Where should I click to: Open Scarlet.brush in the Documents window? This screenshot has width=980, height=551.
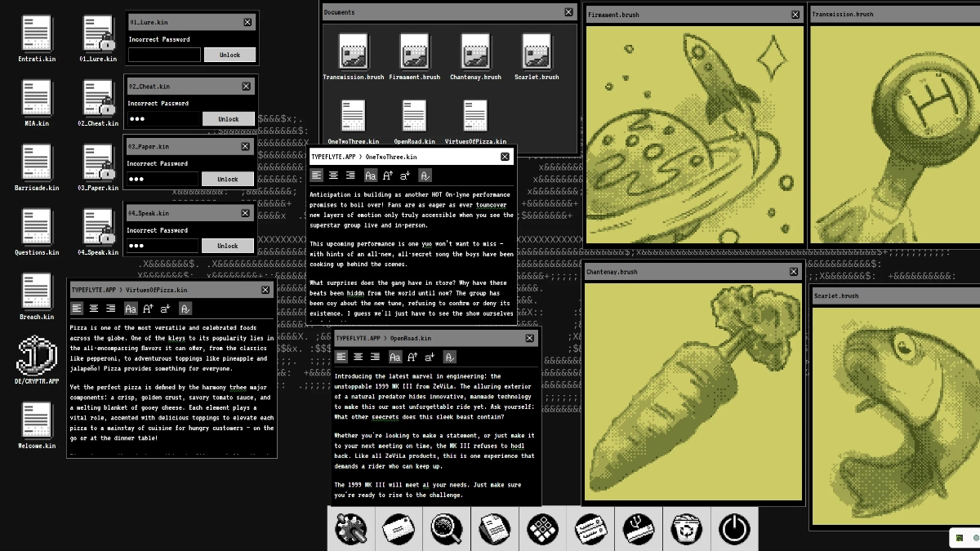tap(537, 55)
